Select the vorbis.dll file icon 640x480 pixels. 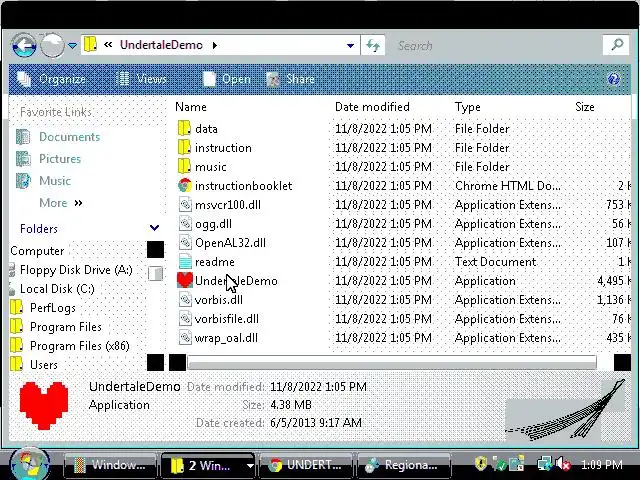185,300
